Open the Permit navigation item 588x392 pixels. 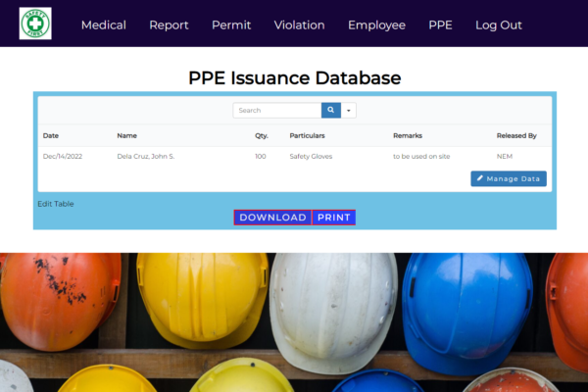click(231, 25)
